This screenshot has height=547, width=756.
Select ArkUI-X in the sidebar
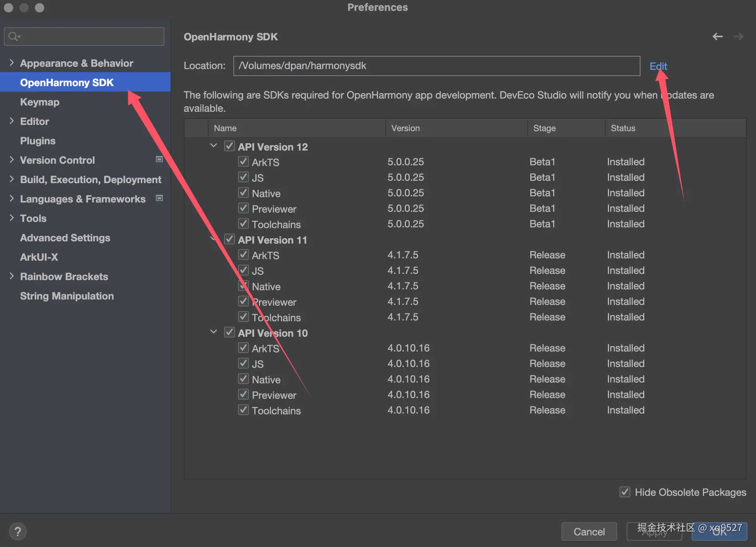click(x=39, y=257)
